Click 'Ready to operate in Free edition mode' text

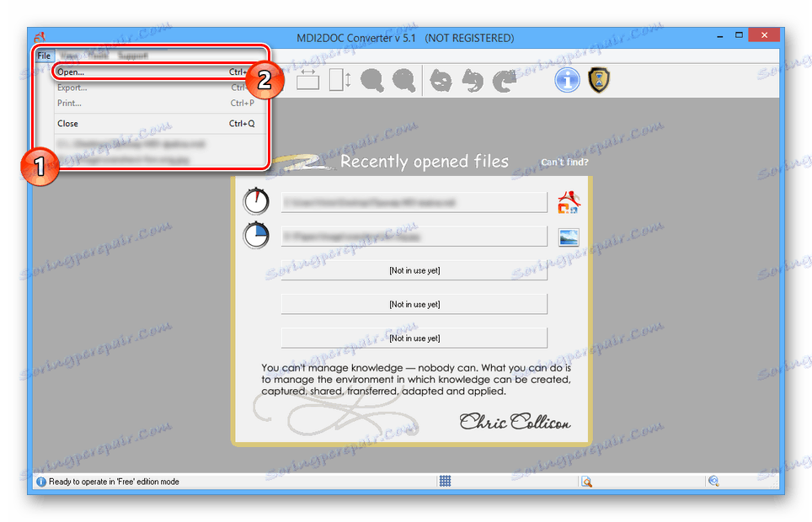114,482
